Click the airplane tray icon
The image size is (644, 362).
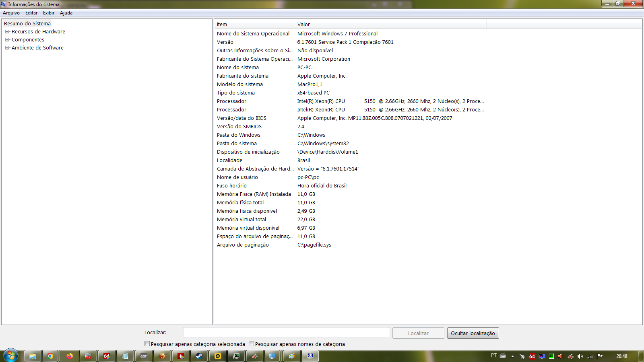point(522,356)
